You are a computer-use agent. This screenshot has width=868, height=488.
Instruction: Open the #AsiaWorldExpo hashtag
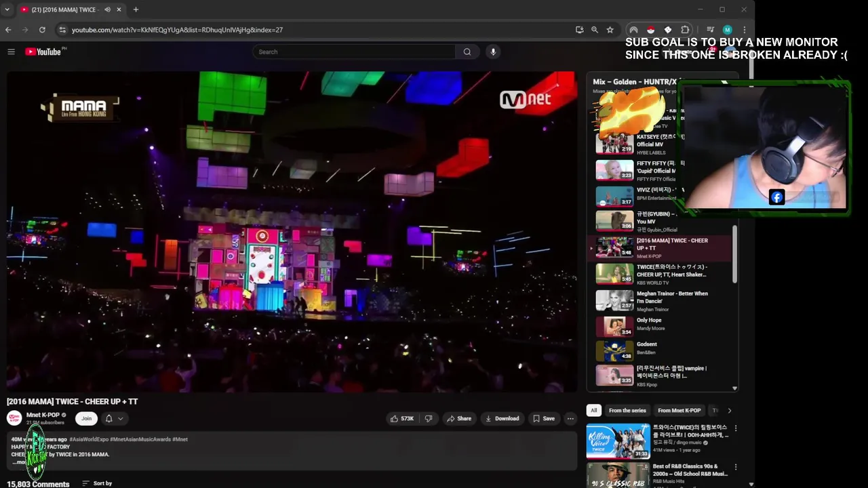[x=89, y=439]
